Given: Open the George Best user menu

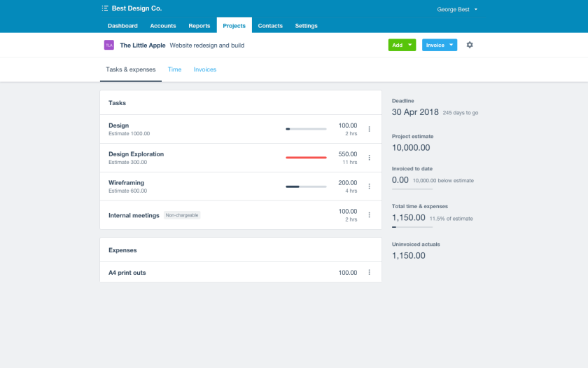Looking at the screenshot, I should (x=457, y=9).
